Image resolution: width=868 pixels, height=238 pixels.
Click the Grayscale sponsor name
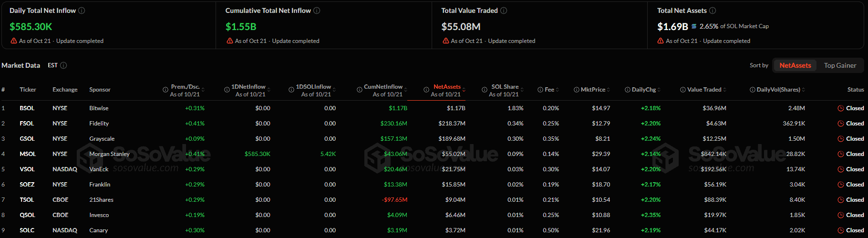(102, 139)
